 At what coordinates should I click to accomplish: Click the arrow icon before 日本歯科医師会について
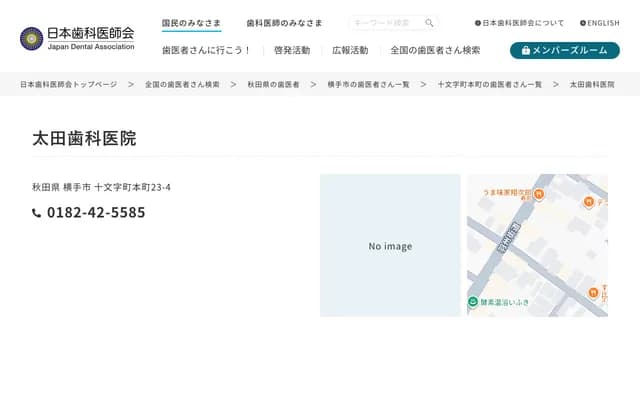[x=478, y=23]
